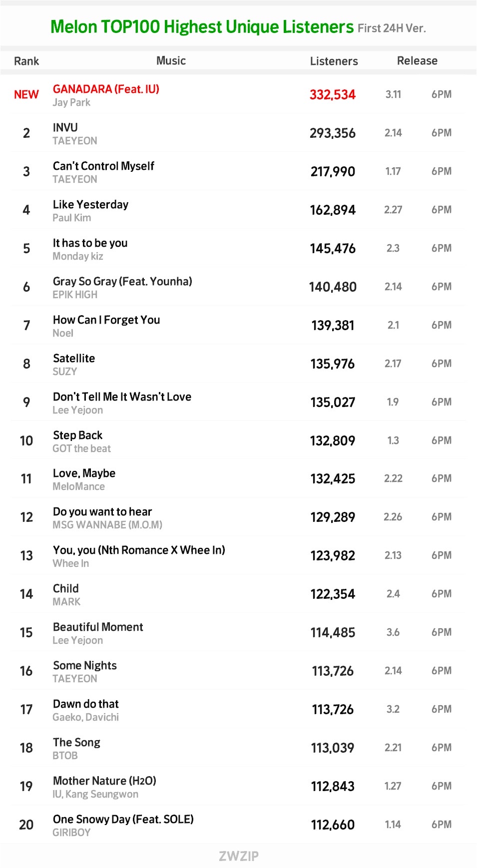Click the ZWZIP watermark logo
Image resolution: width=477 pixels, height=868 pixels.
(239, 856)
